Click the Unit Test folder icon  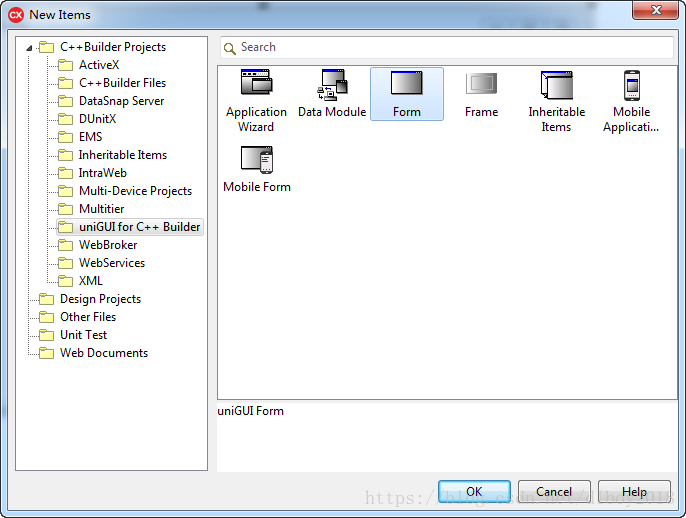click(46, 335)
